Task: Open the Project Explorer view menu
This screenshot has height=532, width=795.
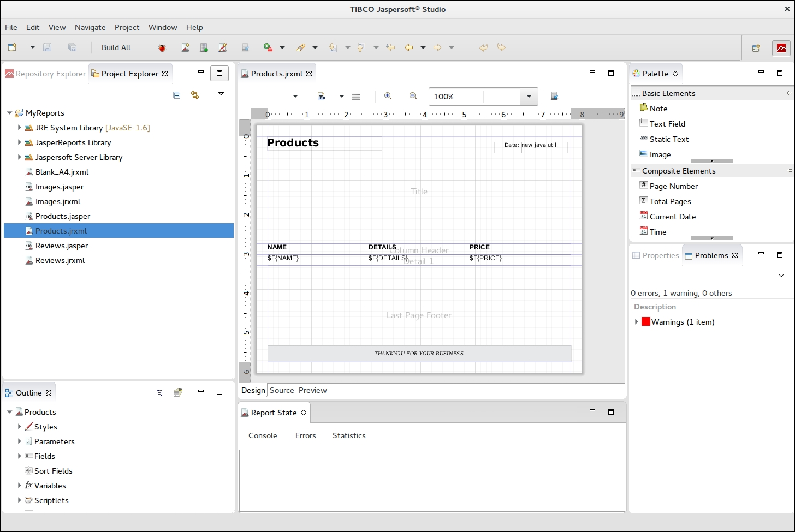Action: pos(221,94)
